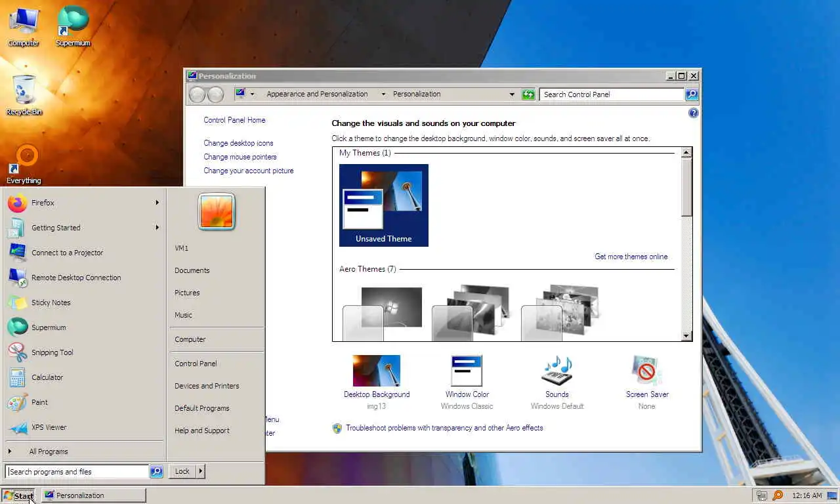The image size is (840, 504).
Task: Select the Recycle Bin desktop icon
Action: (24, 95)
